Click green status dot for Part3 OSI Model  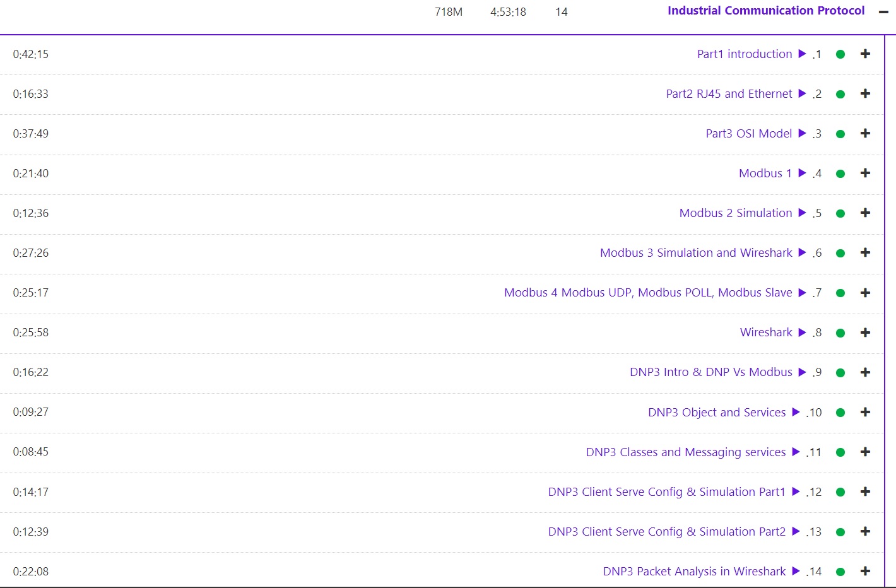(x=840, y=134)
